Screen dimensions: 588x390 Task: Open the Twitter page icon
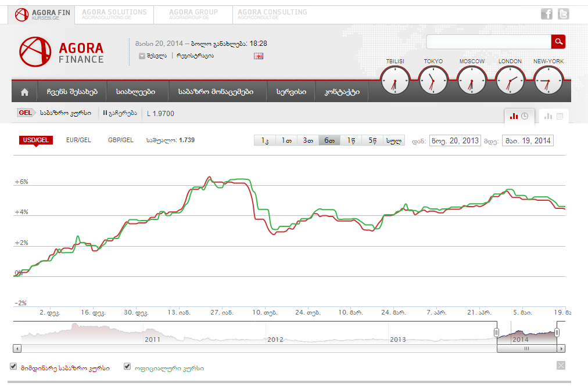coord(563,15)
